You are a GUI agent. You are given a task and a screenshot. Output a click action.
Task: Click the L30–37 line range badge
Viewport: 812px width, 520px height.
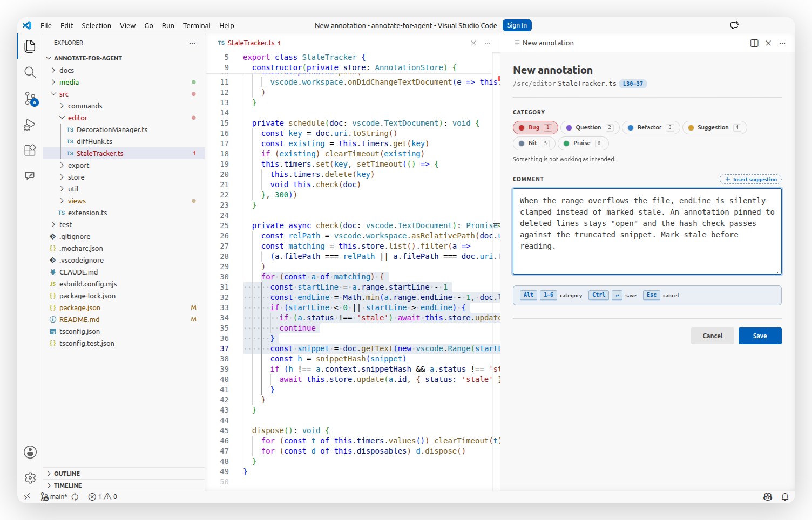633,84
